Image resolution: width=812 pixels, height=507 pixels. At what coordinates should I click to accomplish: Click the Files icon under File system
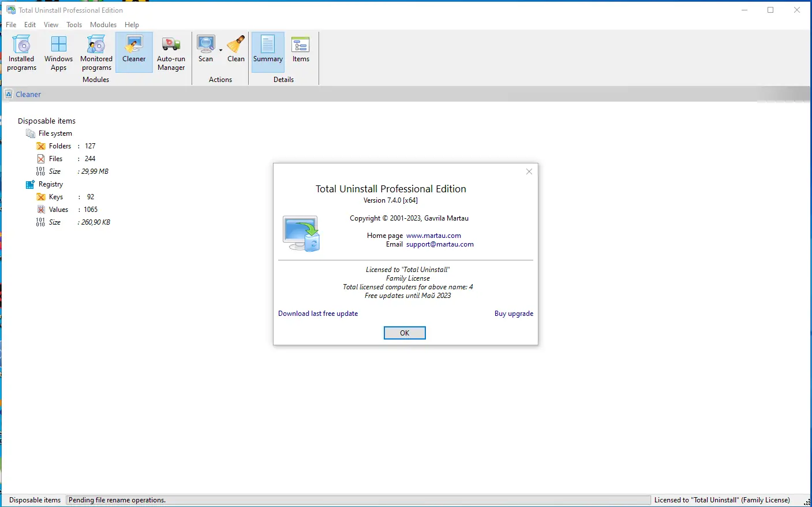click(41, 159)
